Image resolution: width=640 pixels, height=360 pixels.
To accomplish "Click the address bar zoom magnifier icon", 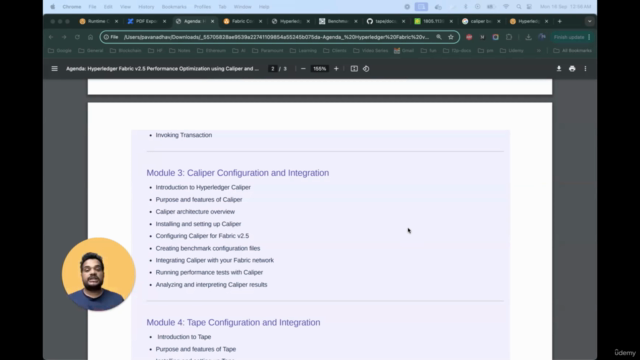I will [x=439, y=37].
